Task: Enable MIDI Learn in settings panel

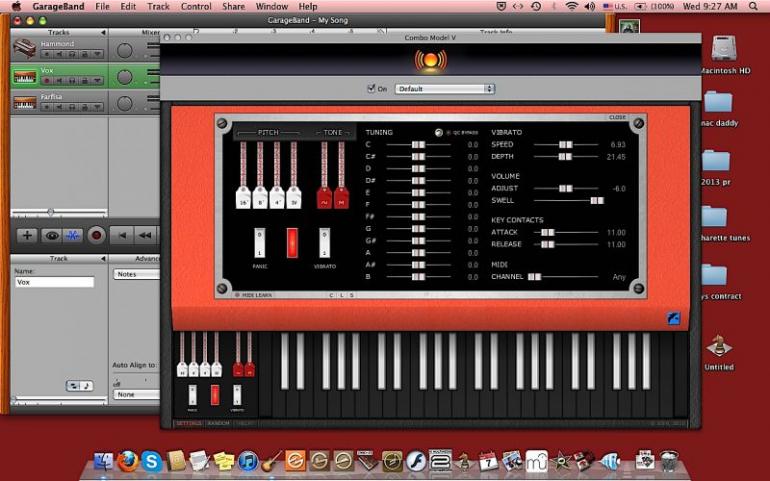Action: (x=253, y=295)
